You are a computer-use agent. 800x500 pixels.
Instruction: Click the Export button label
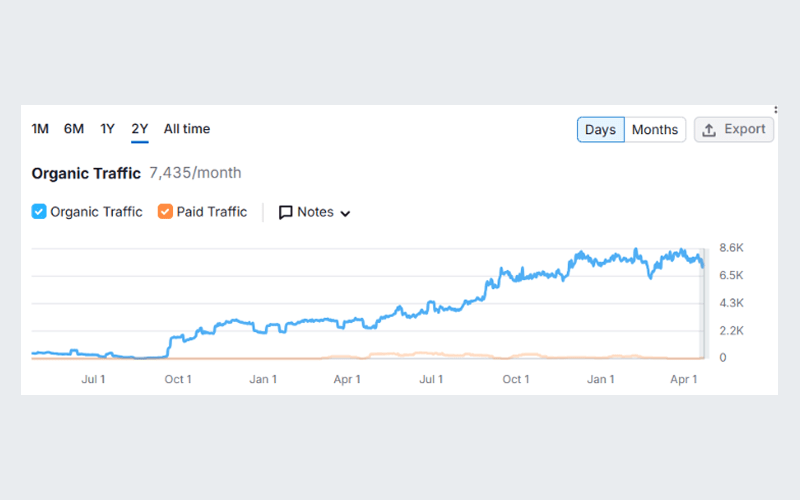[x=745, y=130]
